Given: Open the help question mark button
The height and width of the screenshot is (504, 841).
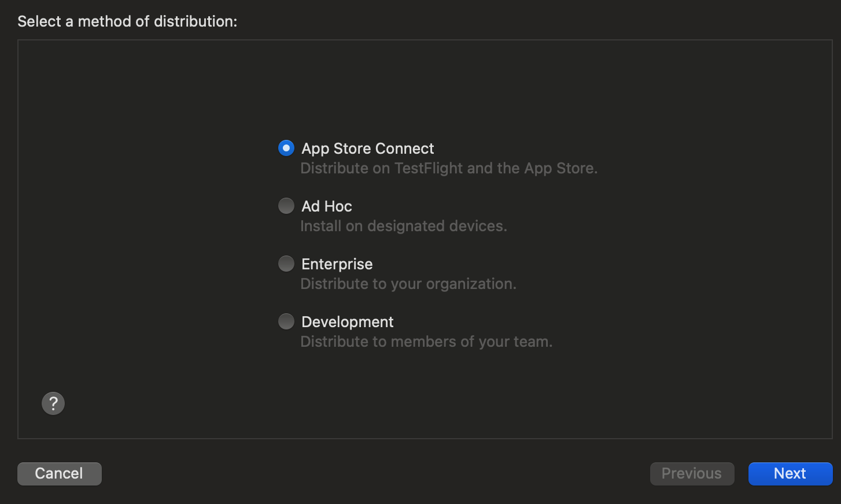Looking at the screenshot, I should tap(53, 403).
